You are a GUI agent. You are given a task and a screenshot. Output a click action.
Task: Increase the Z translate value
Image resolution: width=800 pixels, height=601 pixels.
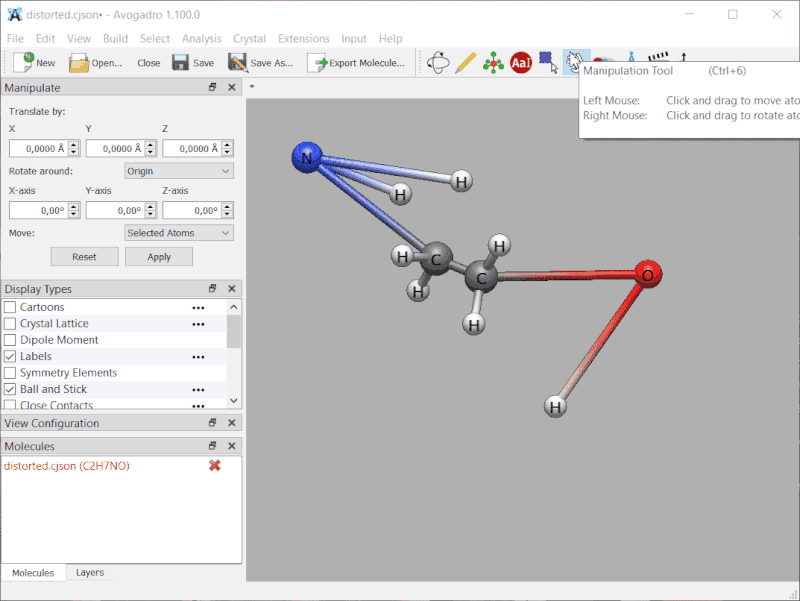(x=228, y=145)
